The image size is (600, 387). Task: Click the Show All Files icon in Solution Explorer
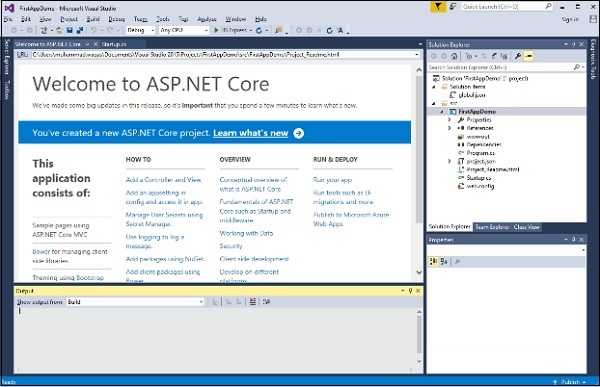tap(504, 56)
